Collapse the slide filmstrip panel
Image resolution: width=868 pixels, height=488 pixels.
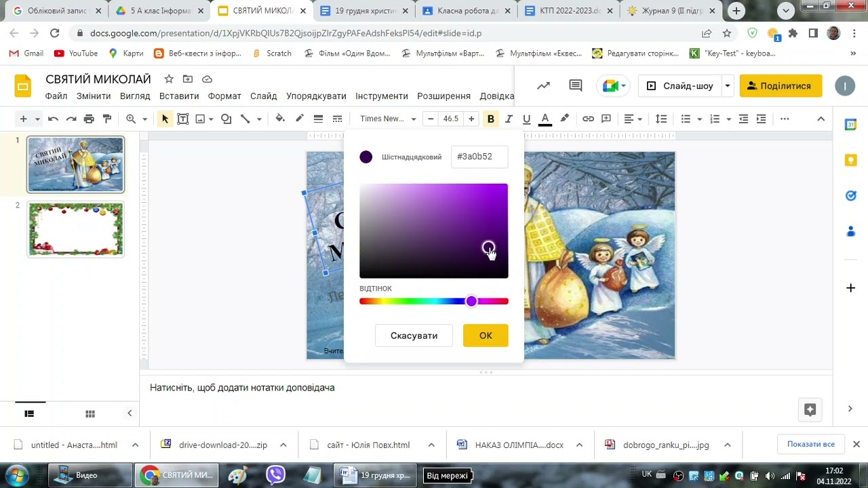point(130,413)
